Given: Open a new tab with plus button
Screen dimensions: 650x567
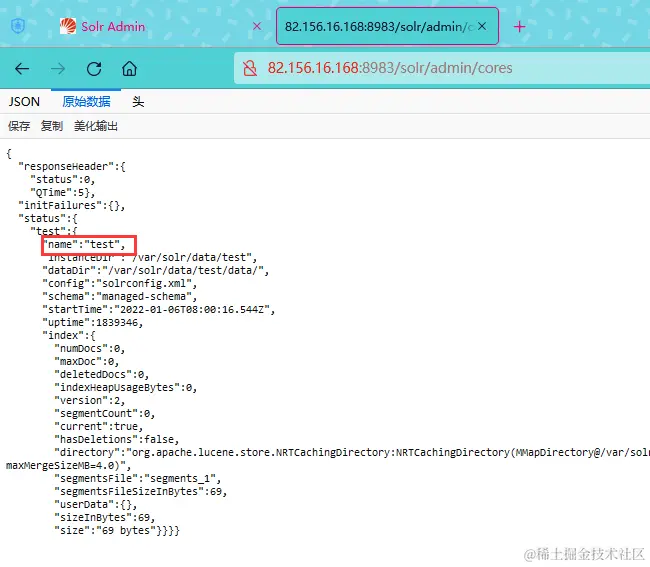Looking at the screenshot, I should click(x=519, y=27).
